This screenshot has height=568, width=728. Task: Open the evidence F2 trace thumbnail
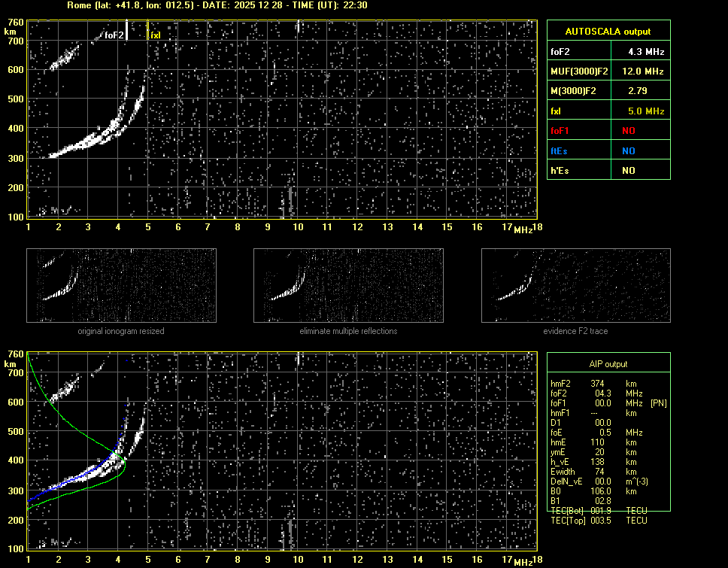(x=575, y=286)
